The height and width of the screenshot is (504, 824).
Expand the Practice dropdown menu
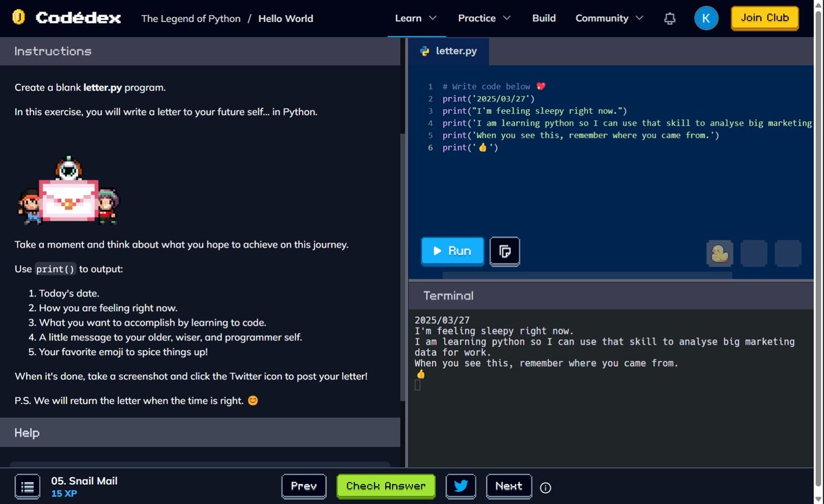tap(484, 18)
